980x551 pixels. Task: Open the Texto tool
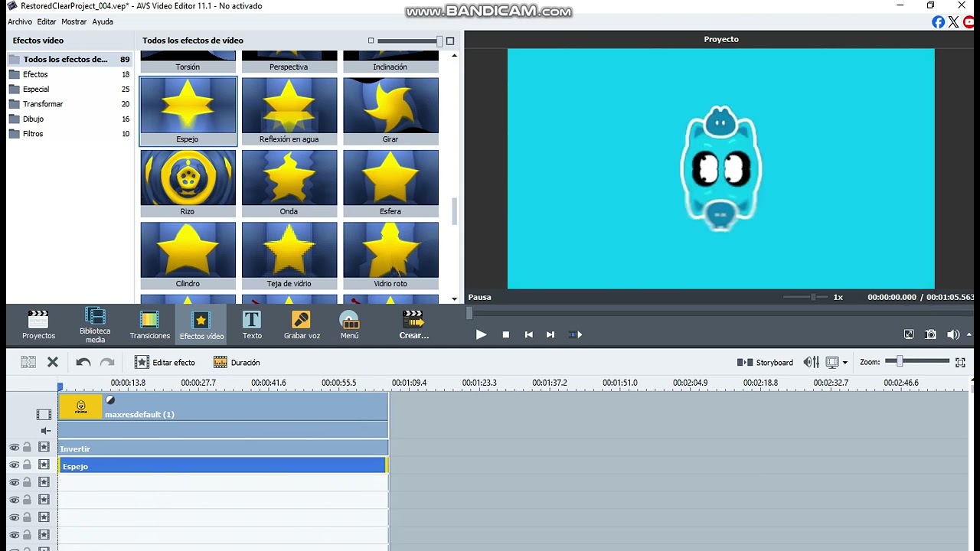[252, 324]
